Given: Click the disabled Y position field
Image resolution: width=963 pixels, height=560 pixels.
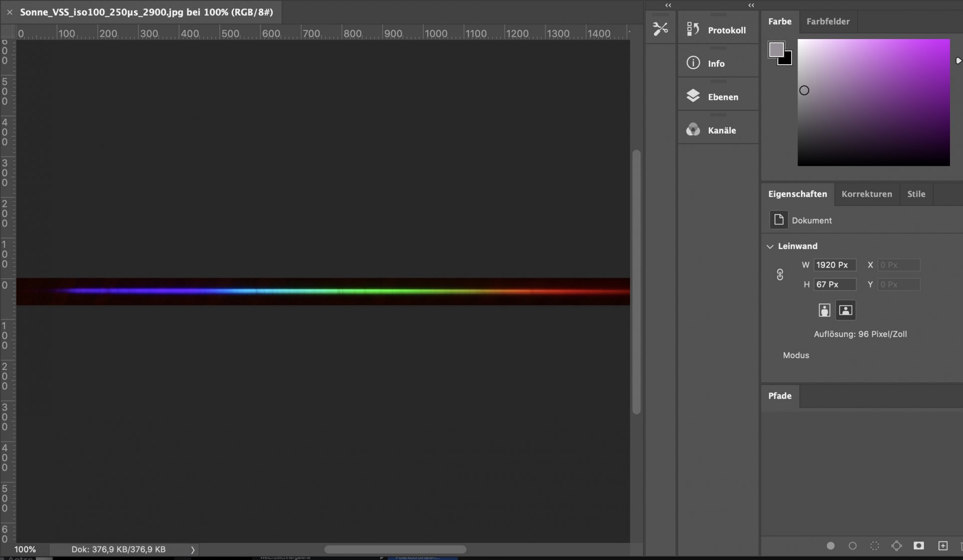Looking at the screenshot, I should 899,284.
